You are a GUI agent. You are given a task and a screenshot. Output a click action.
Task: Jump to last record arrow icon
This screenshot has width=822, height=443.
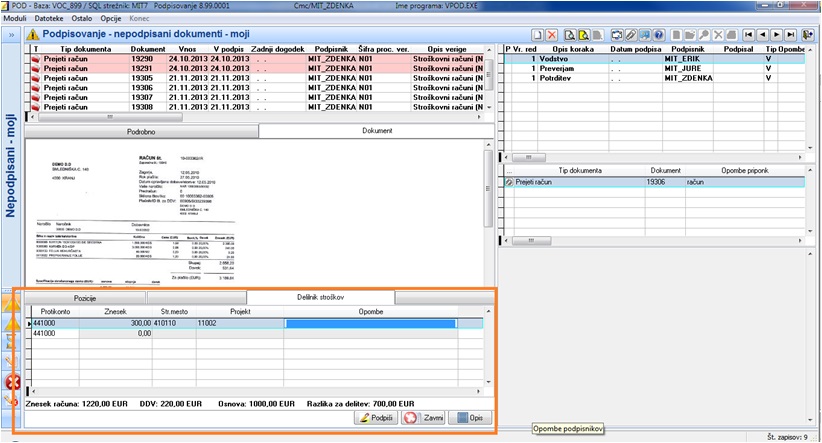791,35
